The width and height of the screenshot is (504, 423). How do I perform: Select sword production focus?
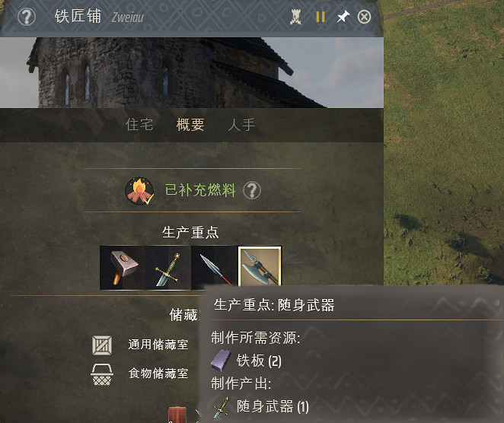[168, 268]
